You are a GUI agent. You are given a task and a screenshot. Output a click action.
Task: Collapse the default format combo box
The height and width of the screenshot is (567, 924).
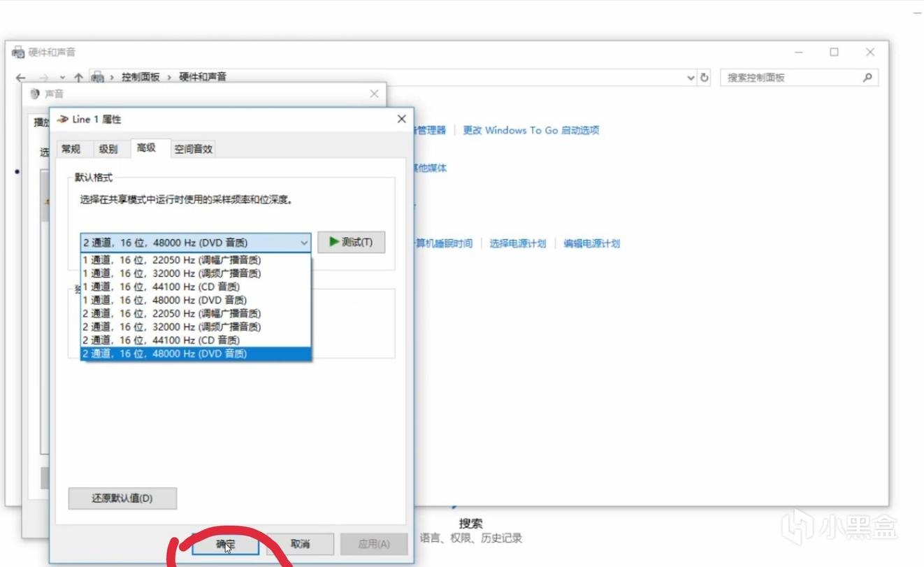pos(304,243)
